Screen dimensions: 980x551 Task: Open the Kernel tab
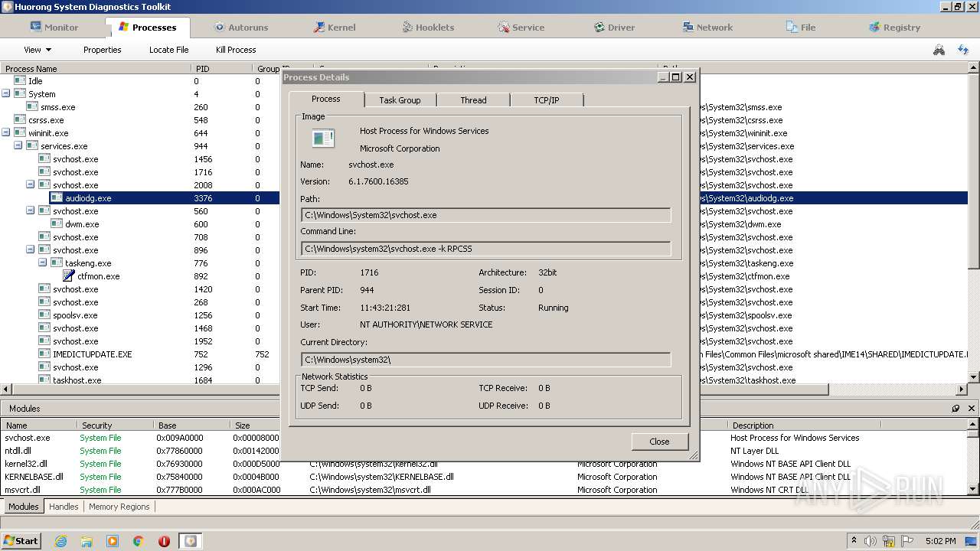click(334, 27)
